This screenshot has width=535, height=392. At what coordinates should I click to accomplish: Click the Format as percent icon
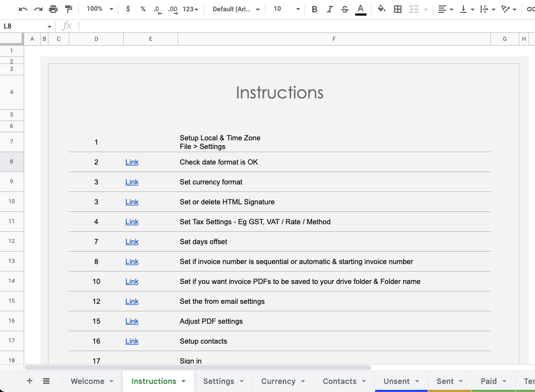[143, 9]
